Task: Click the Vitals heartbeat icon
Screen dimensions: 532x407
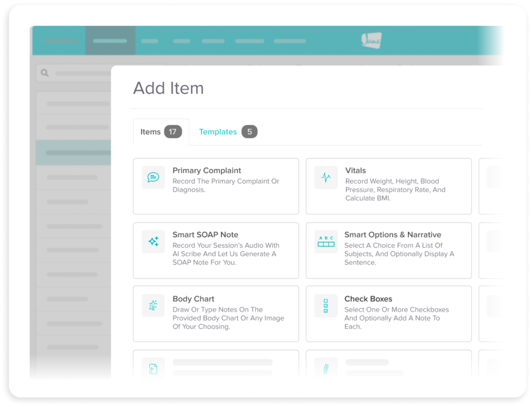Action: tap(326, 178)
